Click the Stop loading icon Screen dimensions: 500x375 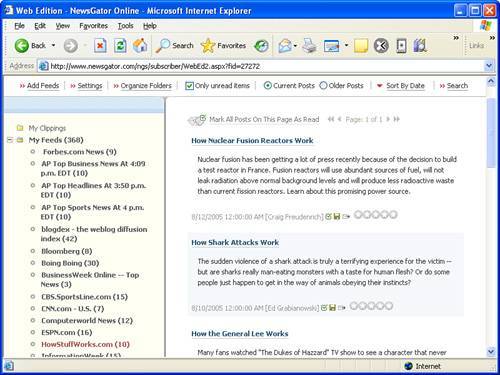(100, 46)
